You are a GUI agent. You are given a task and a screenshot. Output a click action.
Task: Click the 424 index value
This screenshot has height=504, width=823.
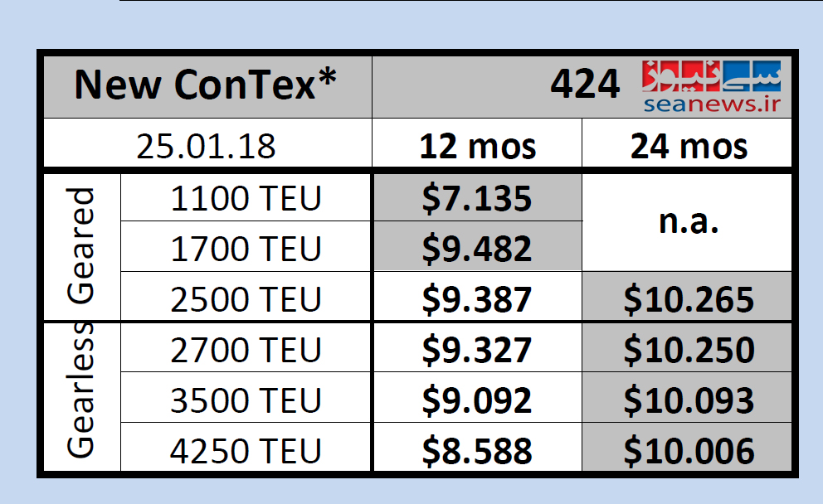coord(585,85)
